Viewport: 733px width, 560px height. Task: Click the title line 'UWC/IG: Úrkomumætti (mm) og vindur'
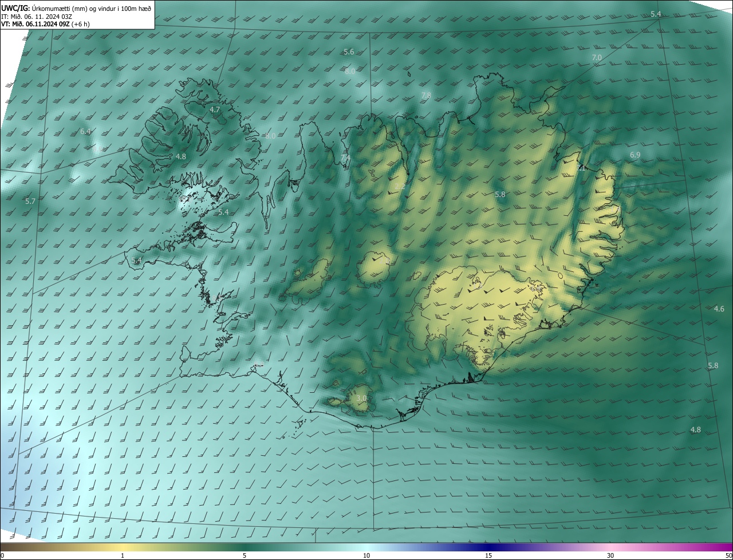pyautogui.click(x=76, y=7)
